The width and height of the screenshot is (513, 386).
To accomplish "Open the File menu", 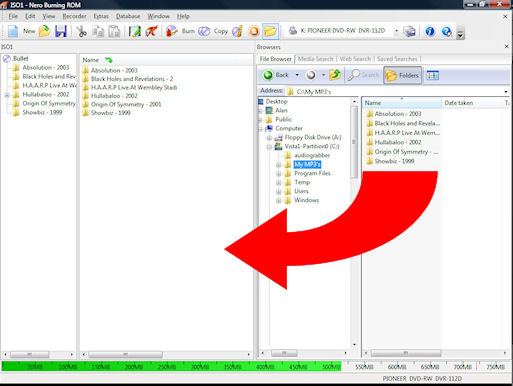I will click(13, 16).
